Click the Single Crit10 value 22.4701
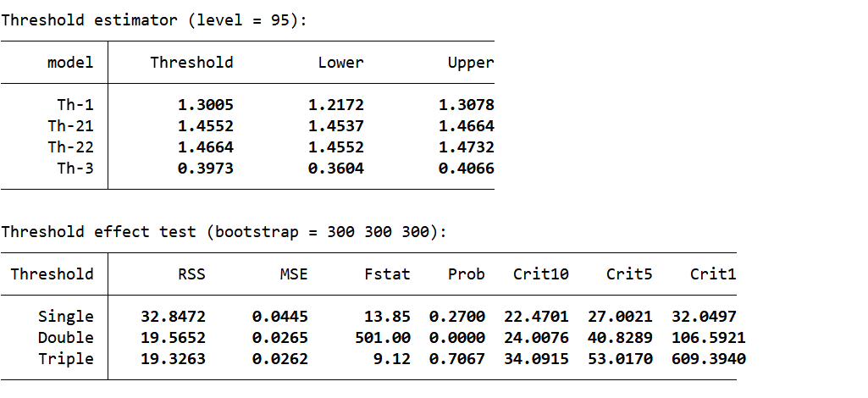This screenshot has height=398, width=868. coord(536,316)
